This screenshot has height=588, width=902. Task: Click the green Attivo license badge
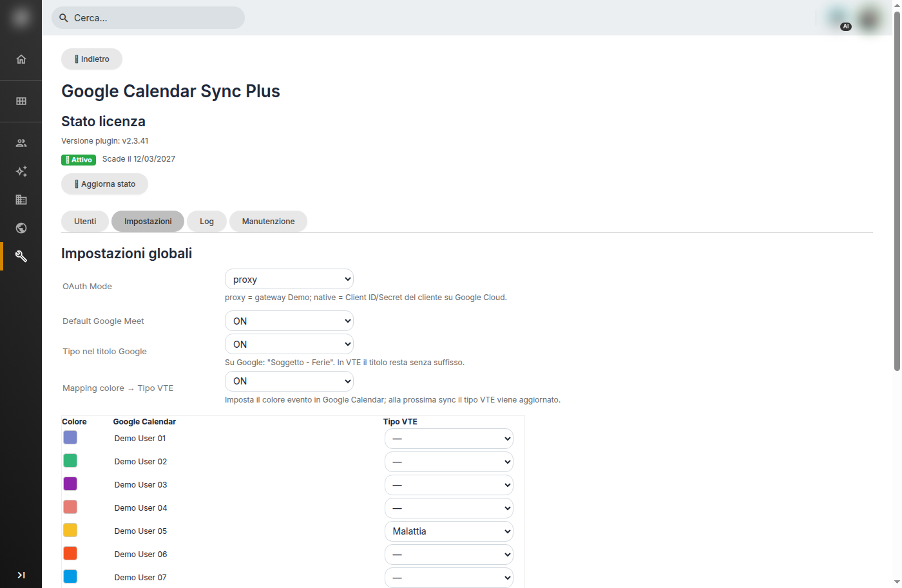(x=79, y=160)
